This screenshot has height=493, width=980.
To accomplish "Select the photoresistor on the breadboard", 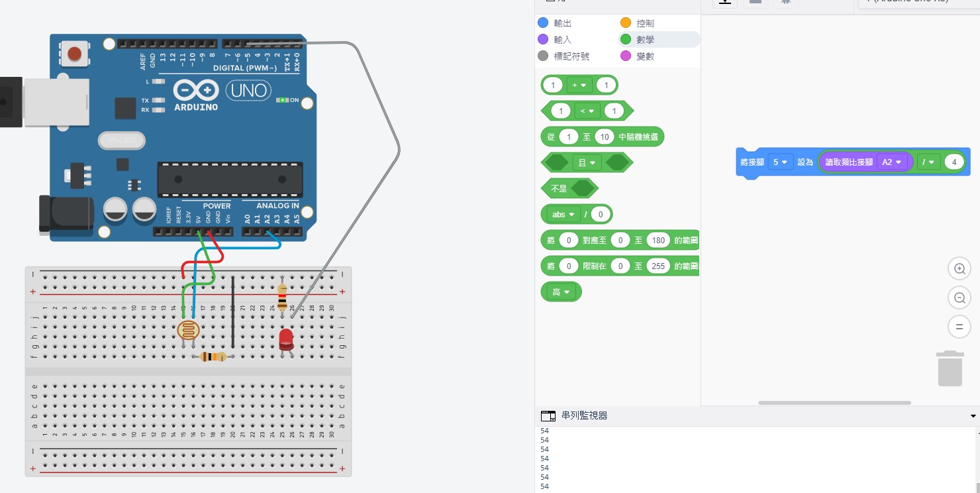I will [188, 331].
